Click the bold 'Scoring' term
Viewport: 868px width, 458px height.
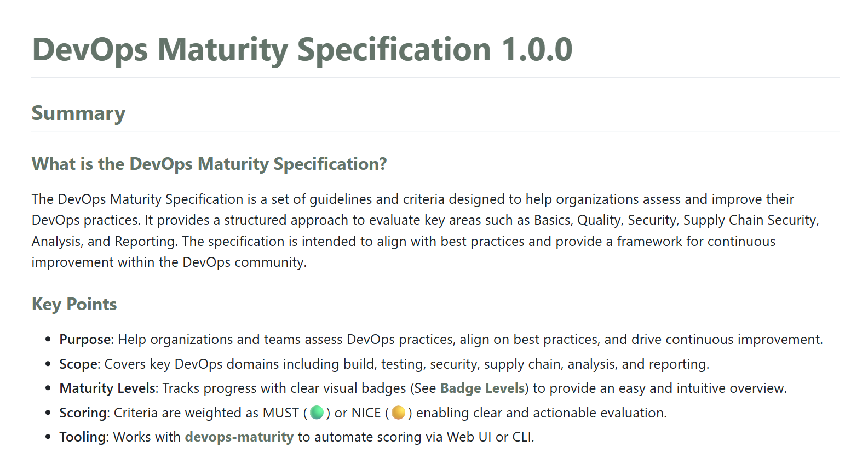click(84, 413)
